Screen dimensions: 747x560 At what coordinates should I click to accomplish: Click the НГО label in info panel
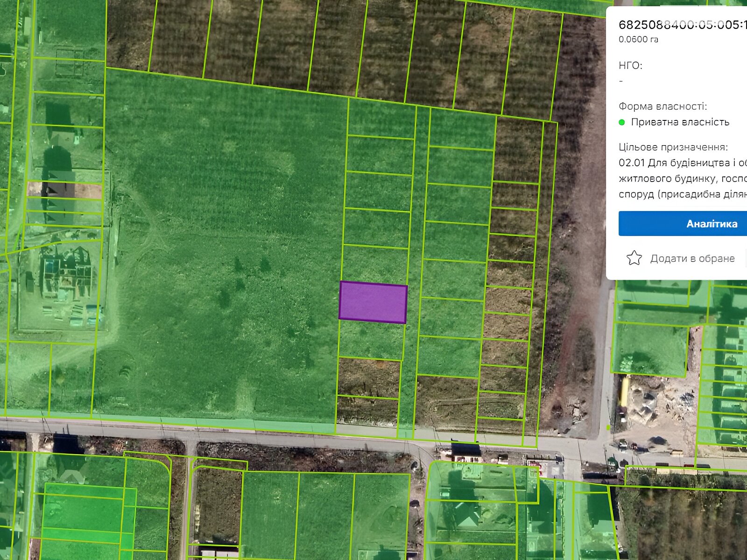click(x=630, y=65)
